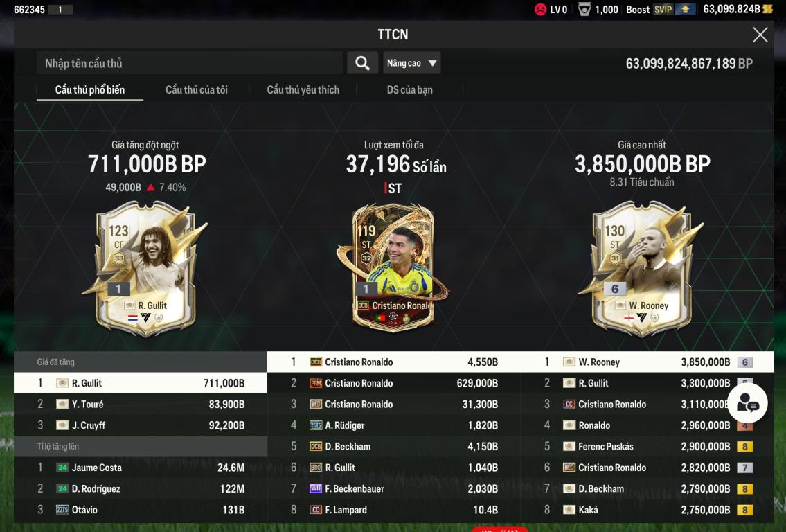Click the red sad face LV icon
This screenshot has width=786, height=532.
click(x=540, y=9)
